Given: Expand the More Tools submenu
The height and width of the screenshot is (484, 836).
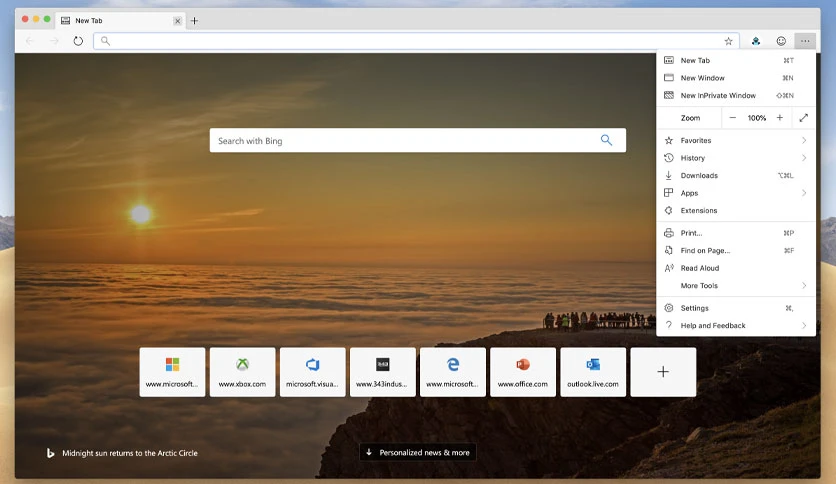Looking at the screenshot, I should (736, 286).
